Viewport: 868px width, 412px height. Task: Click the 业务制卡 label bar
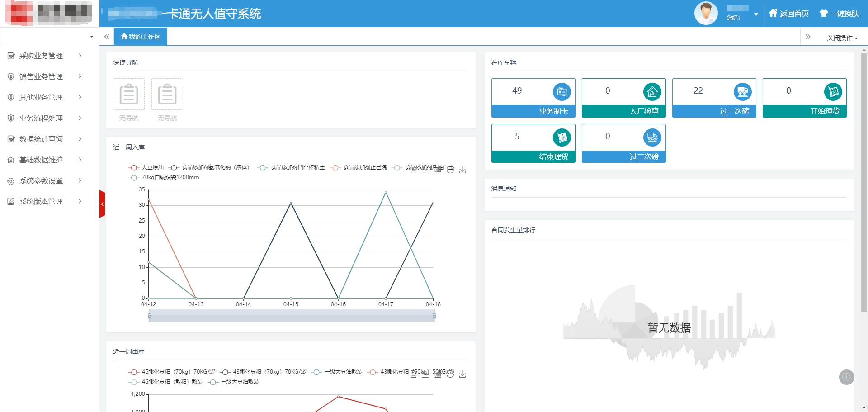pos(533,111)
